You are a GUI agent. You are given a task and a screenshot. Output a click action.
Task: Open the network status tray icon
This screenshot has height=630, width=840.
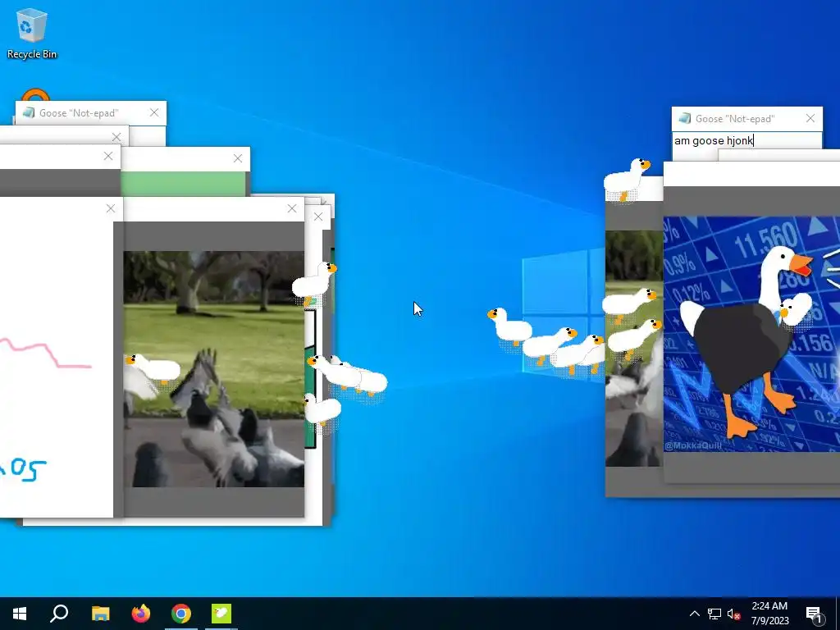coord(714,614)
